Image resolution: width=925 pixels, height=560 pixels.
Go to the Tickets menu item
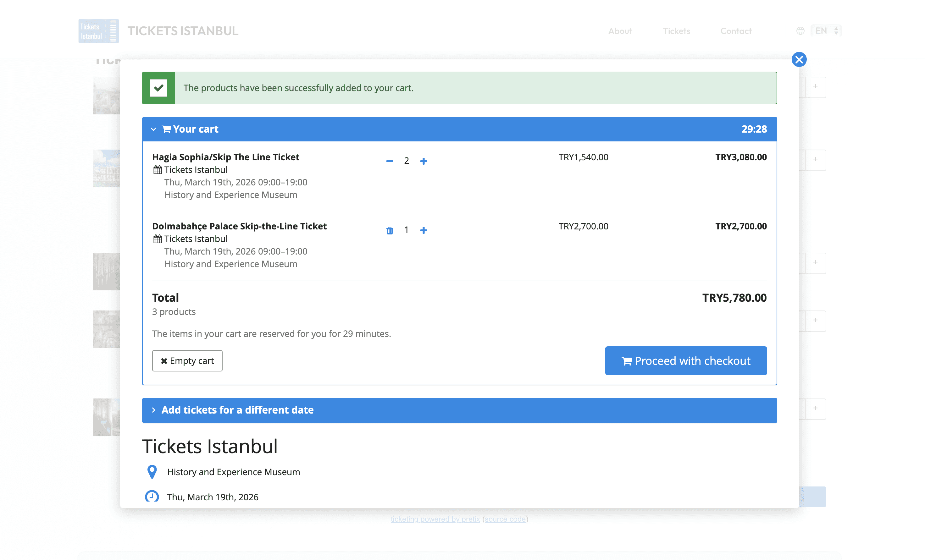coord(676,31)
